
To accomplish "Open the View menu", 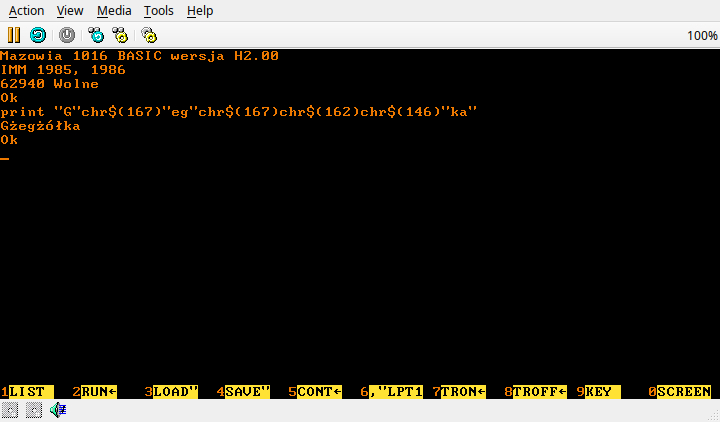I will tap(70, 11).
